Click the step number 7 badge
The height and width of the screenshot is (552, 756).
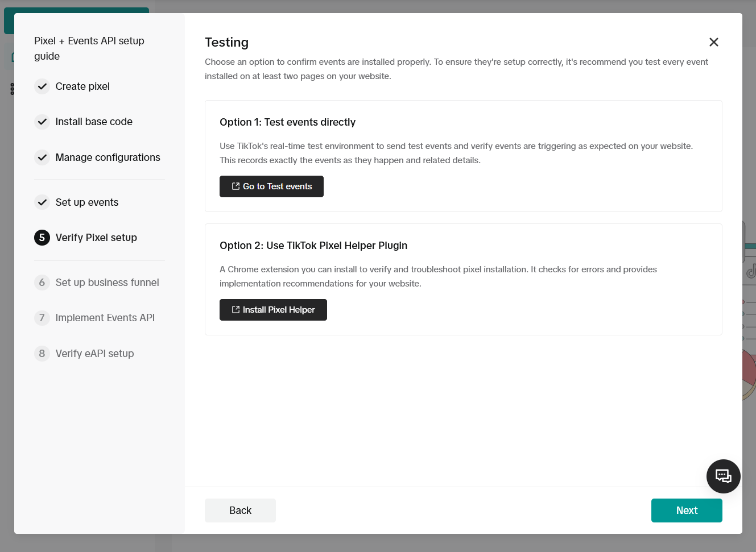click(x=42, y=318)
